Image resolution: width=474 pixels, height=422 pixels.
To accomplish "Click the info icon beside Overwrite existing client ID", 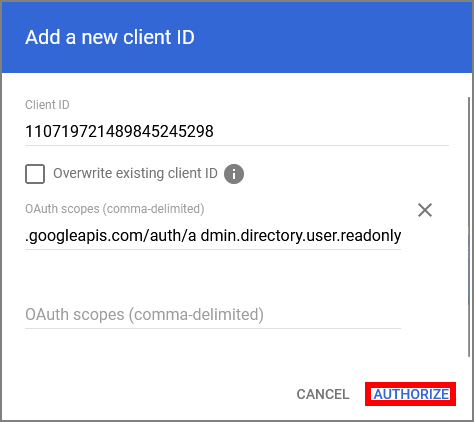I will (234, 174).
